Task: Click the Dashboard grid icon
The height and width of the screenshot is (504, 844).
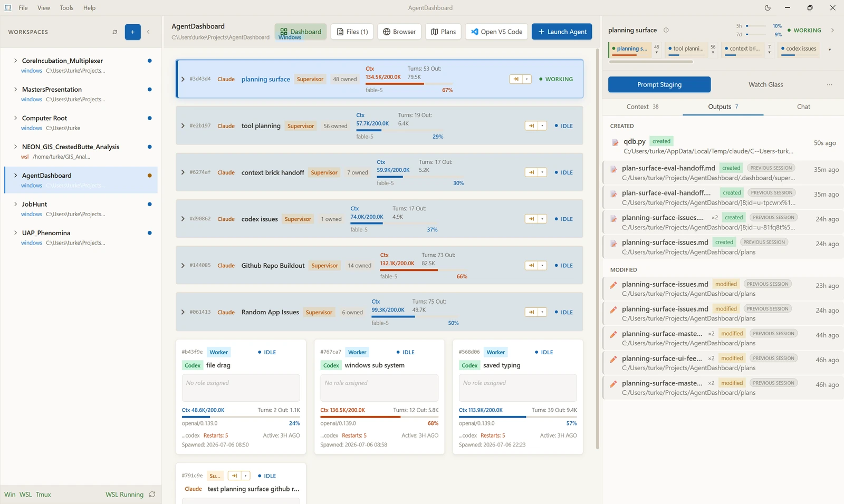Action: pos(284,32)
